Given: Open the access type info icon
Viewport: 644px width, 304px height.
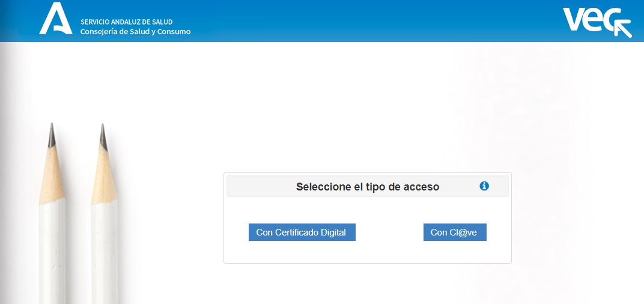Looking at the screenshot, I should tap(484, 186).
